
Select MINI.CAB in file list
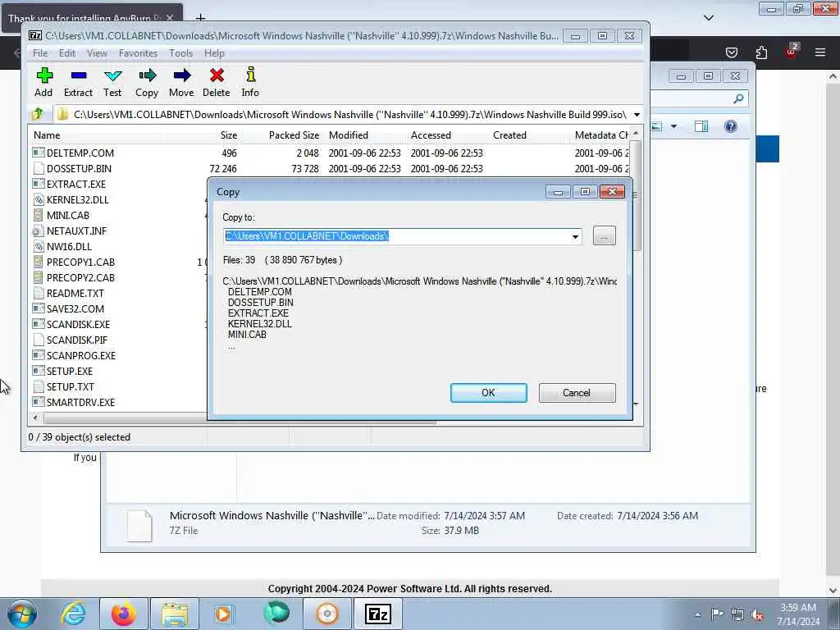68,215
